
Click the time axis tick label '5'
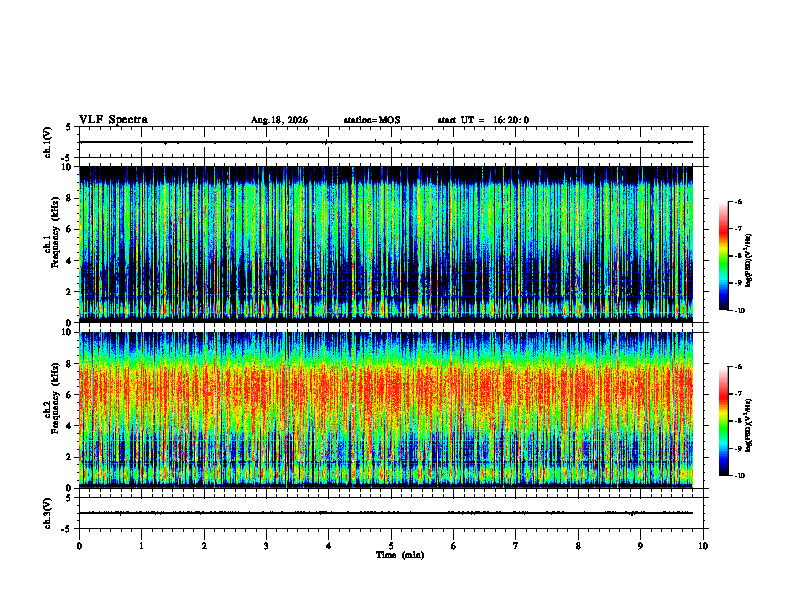tap(391, 546)
